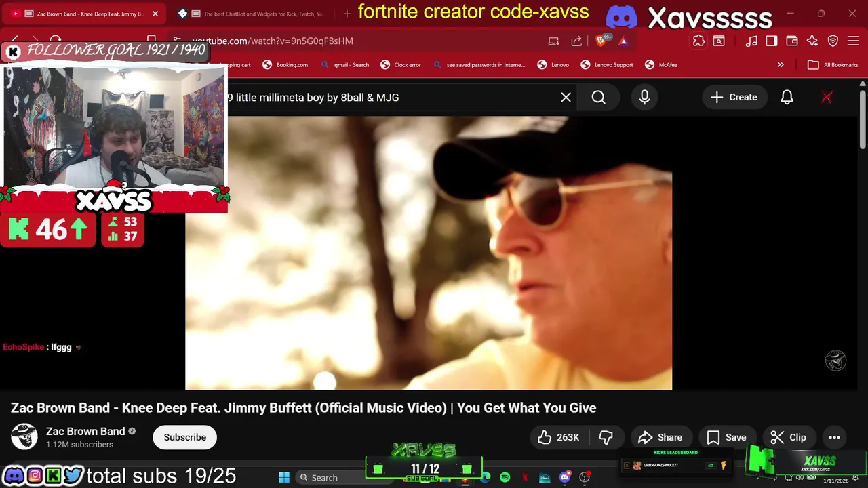Open Microsoft Edge from the taskbar
Screen dimensions: 868x488
pos(486,477)
